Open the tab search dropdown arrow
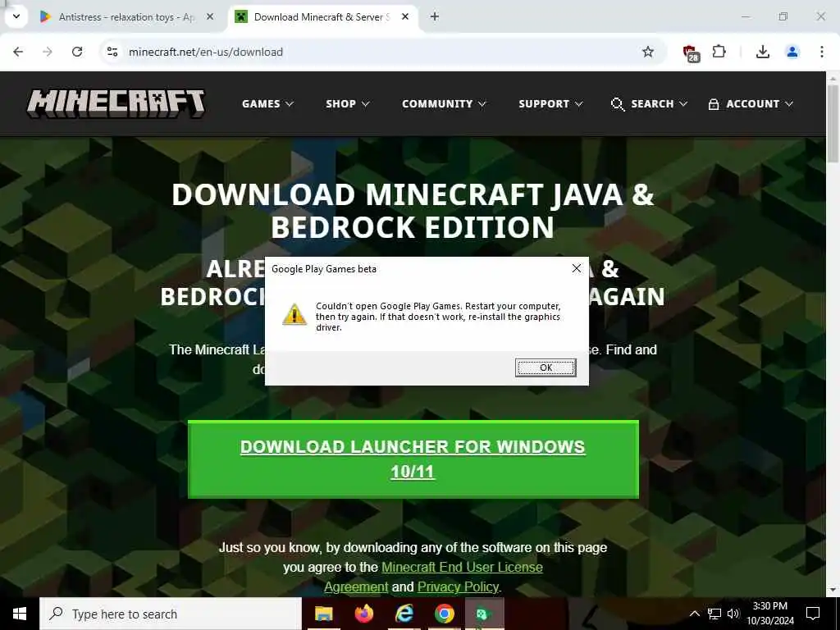Viewport: 840px width, 630px height. (x=16, y=16)
